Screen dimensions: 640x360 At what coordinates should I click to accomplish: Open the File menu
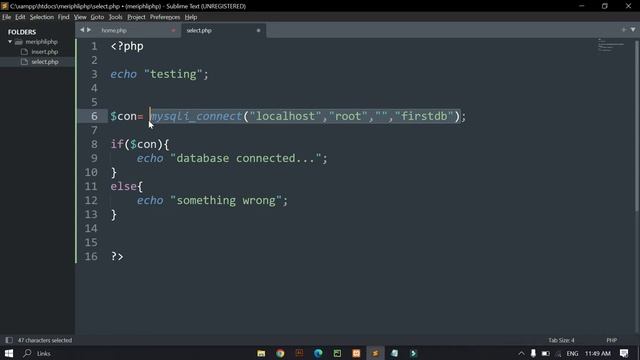7,17
